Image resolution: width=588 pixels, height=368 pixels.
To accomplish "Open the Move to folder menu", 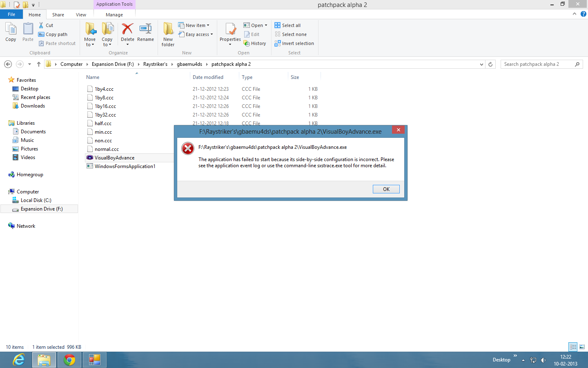I will [90, 35].
